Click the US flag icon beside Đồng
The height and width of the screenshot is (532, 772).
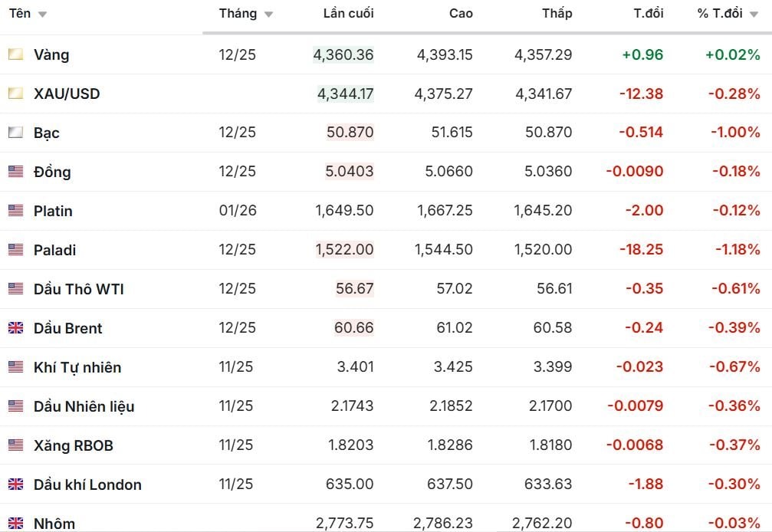click(x=15, y=172)
